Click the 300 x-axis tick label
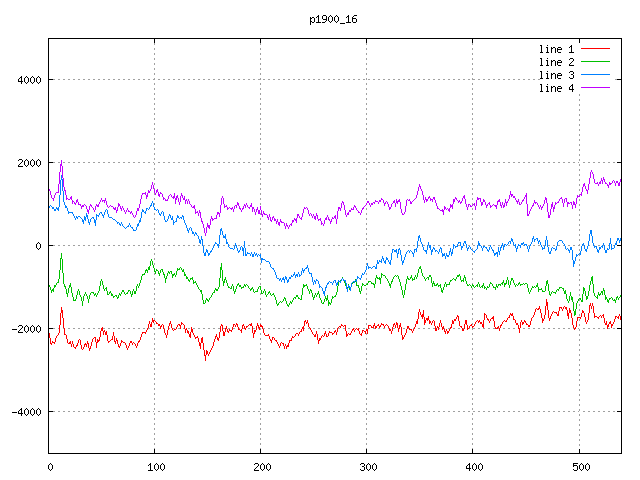The image size is (640, 480). pos(367,466)
